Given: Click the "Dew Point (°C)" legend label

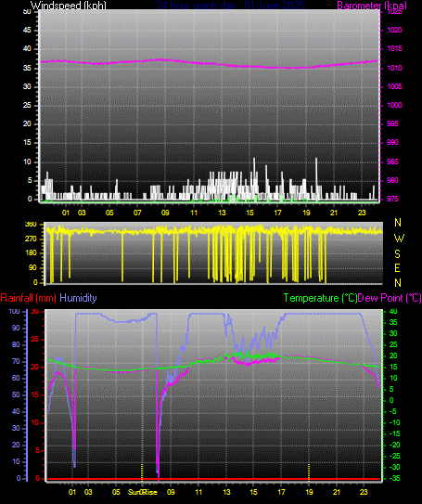Looking at the screenshot, I should (390, 298).
